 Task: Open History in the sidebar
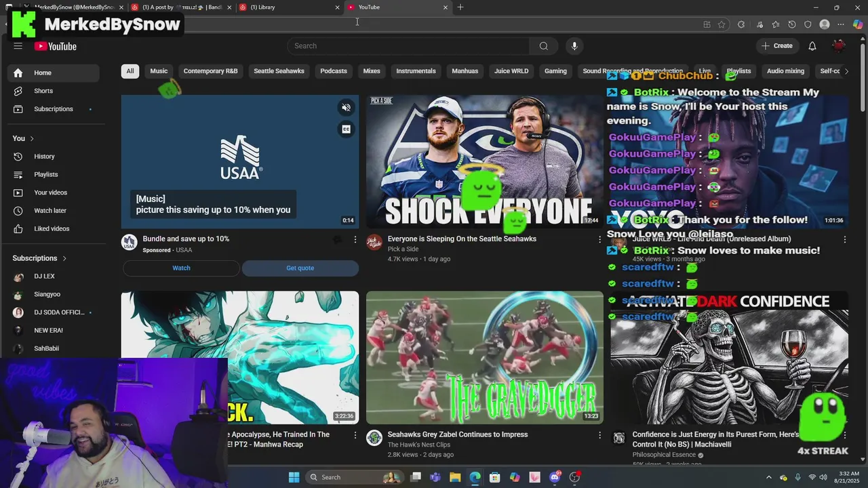[x=54, y=157]
